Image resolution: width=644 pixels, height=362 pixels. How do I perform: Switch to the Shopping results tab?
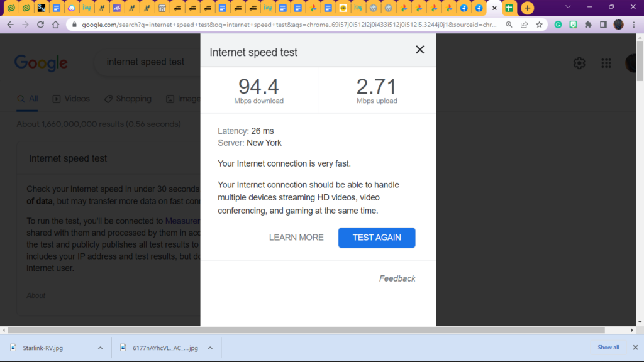pos(128,99)
